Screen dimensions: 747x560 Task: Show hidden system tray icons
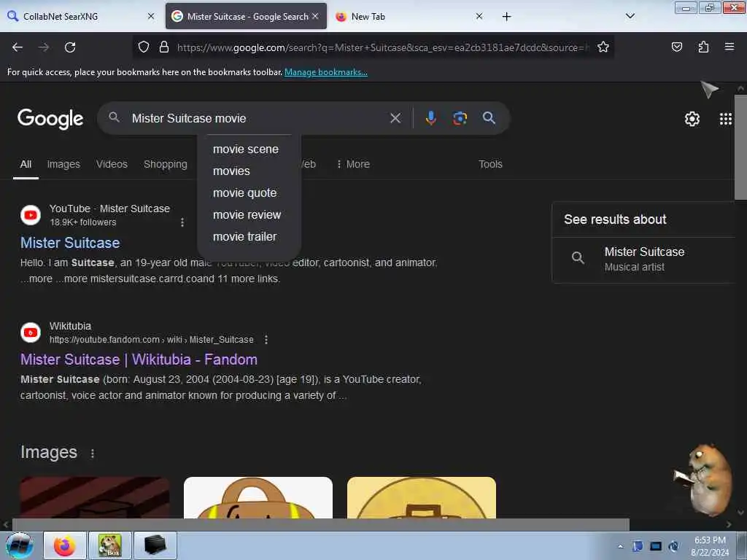620,546
